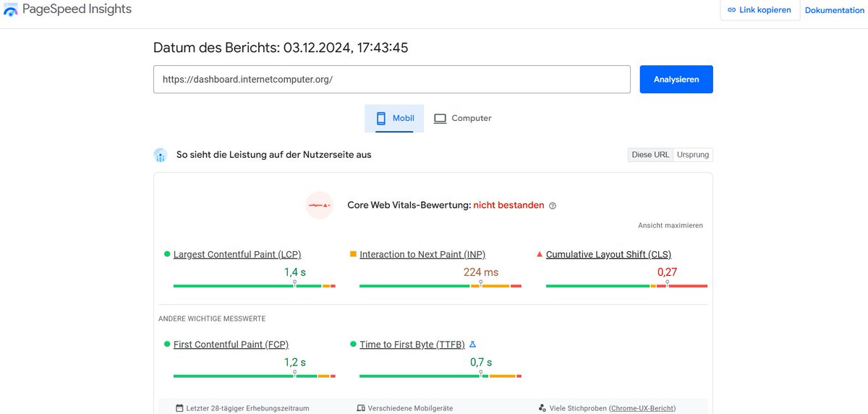Click the mobile phone icon in the Mobil tab
868x414 pixels.
coord(381,118)
